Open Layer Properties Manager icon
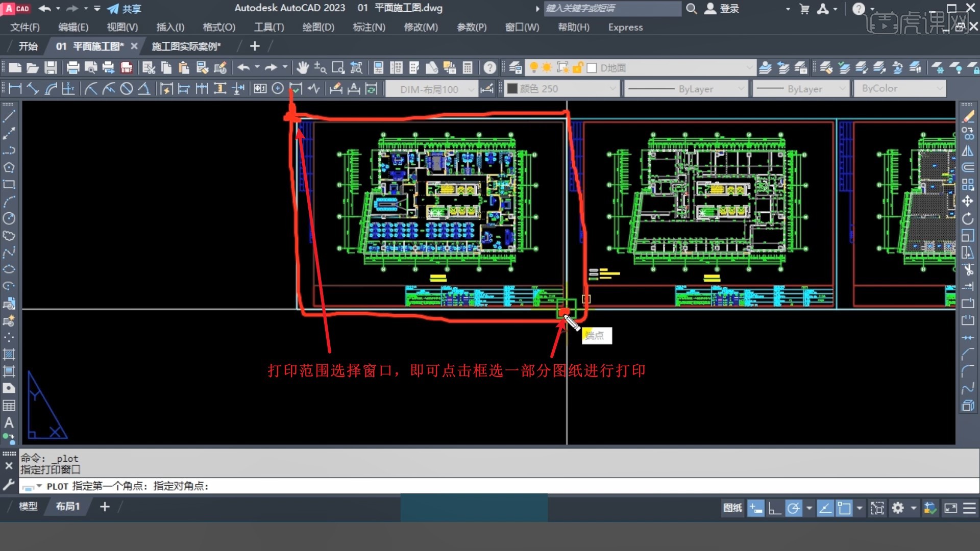This screenshot has height=551, width=980. click(516, 67)
